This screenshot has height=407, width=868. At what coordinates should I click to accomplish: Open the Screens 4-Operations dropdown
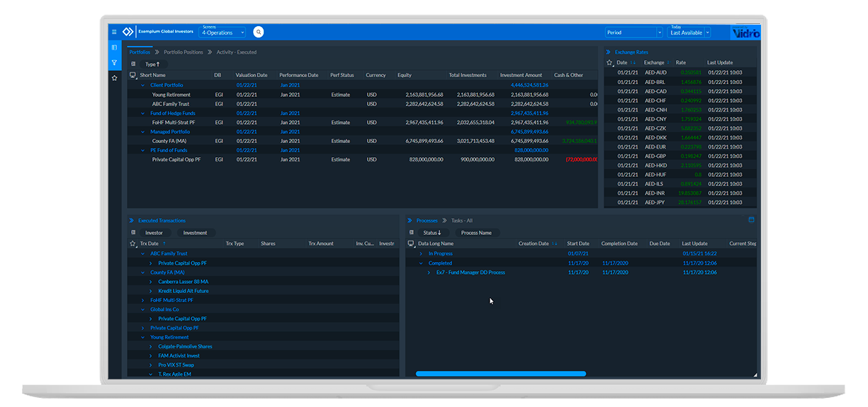pyautogui.click(x=223, y=32)
